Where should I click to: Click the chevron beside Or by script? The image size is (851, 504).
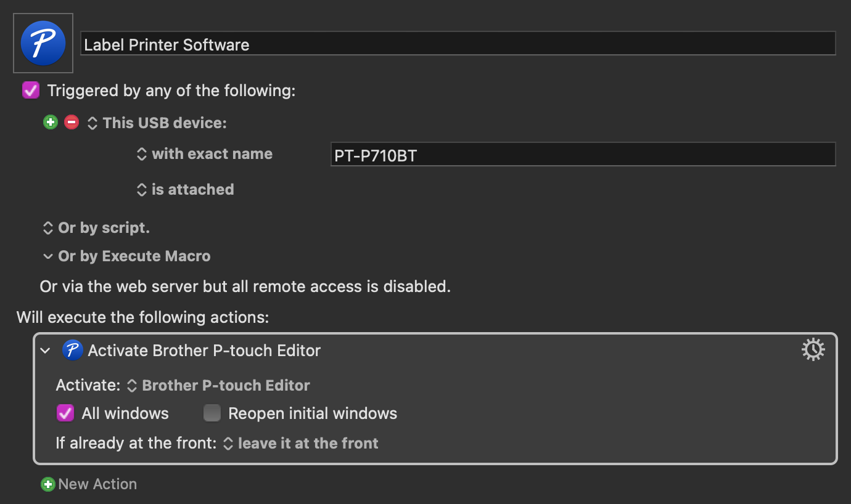coord(47,227)
